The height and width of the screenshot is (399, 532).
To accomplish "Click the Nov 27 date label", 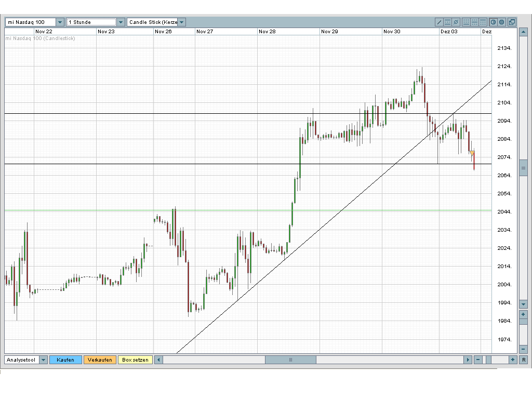I will [x=205, y=31].
